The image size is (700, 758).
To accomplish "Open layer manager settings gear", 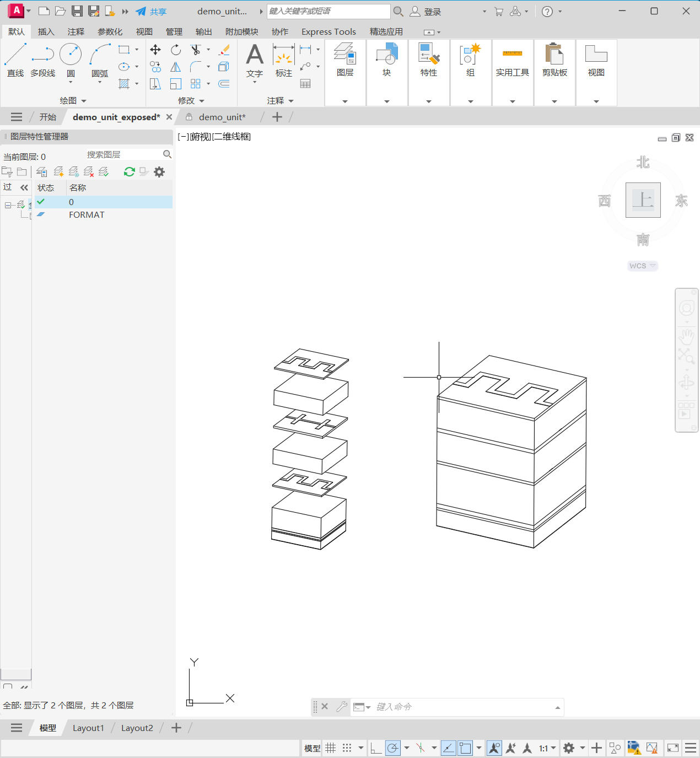I will coord(159,172).
